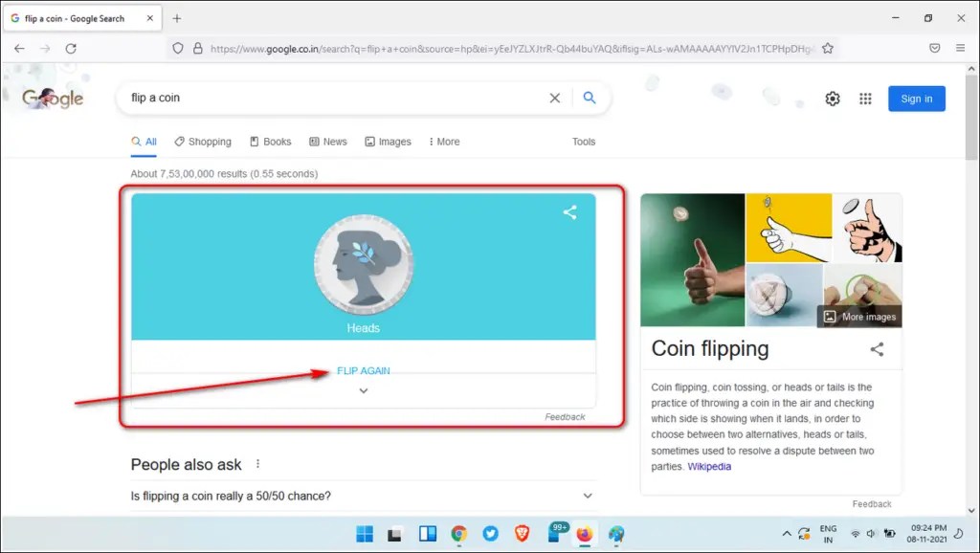The height and width of the screenshot is (553, 980).
Task: Clear the search query using the X icon
Action: click(x=555, y=98)
